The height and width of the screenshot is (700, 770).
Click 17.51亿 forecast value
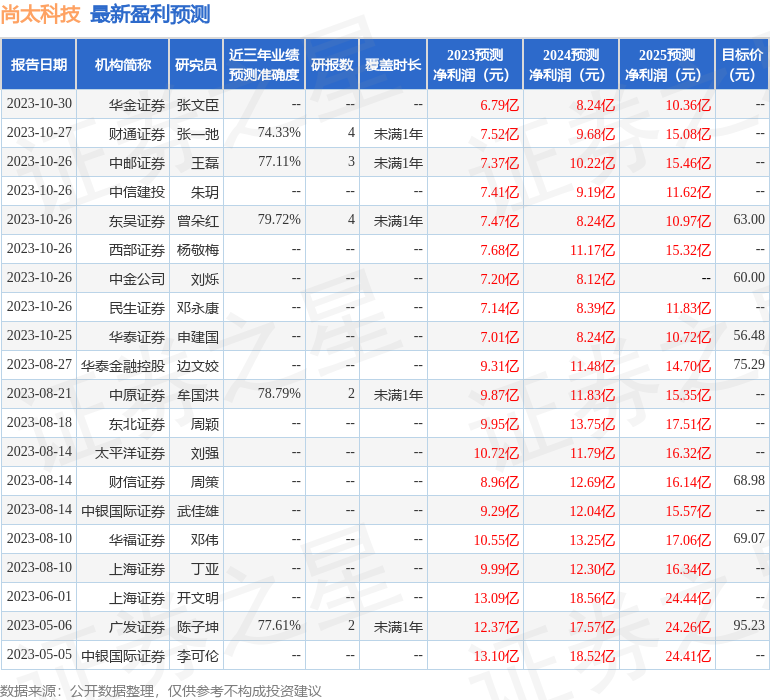(688, 423)
